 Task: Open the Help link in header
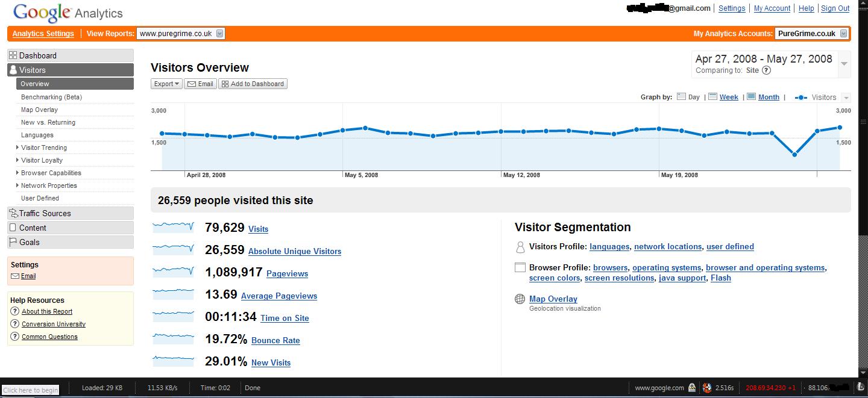pos(807,8)
